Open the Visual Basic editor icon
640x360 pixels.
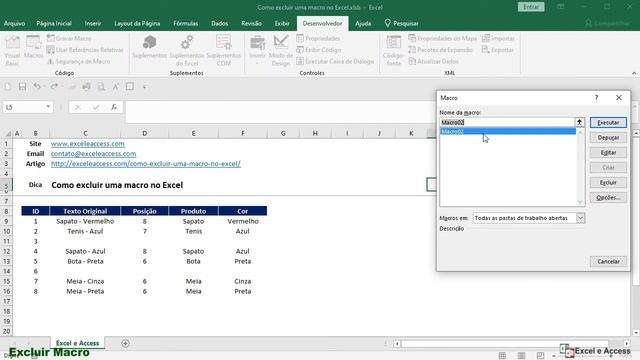(x=12, y=51)
